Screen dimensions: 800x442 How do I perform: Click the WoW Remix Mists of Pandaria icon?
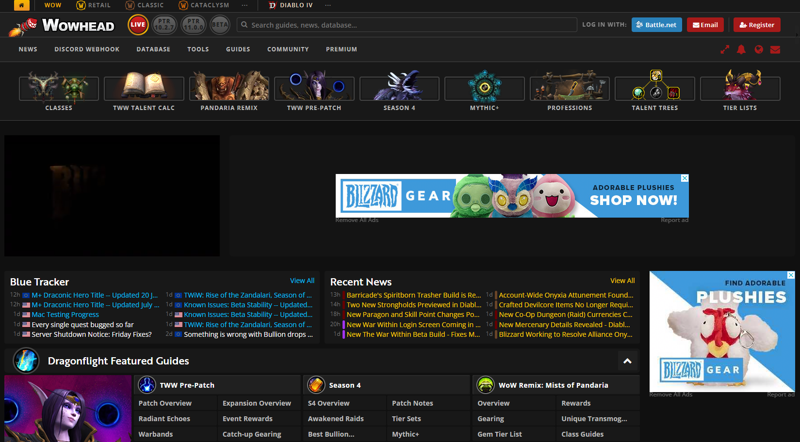click(485, 385)
